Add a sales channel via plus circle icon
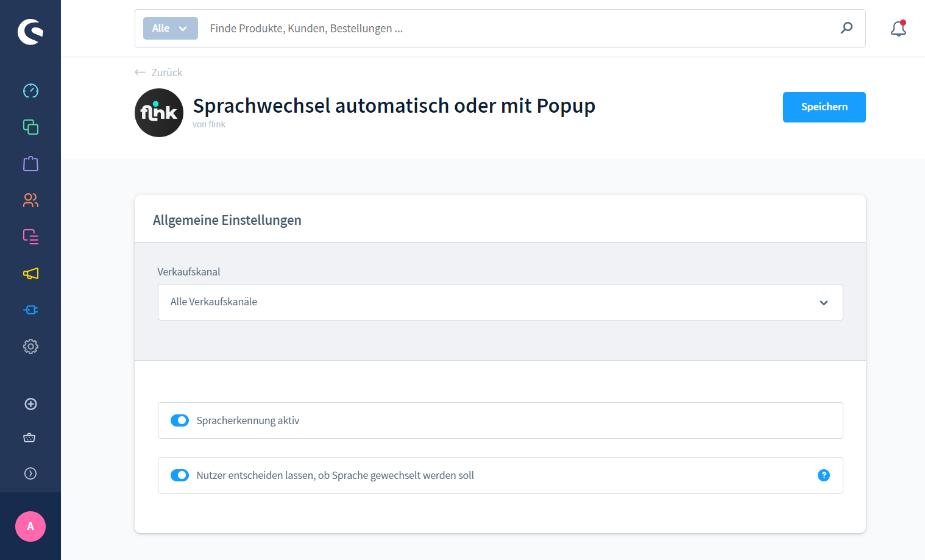925x560 pixels. (x=30, y=404)
